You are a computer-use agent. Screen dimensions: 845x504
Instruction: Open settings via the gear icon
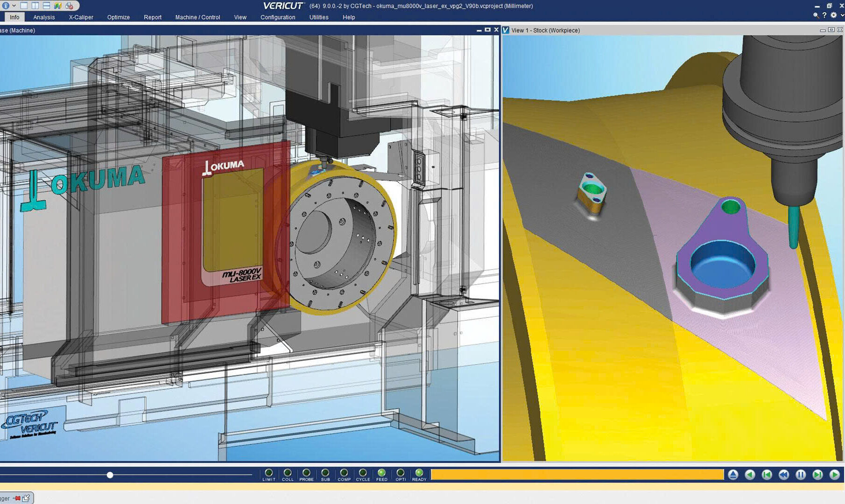pos(833,15)
